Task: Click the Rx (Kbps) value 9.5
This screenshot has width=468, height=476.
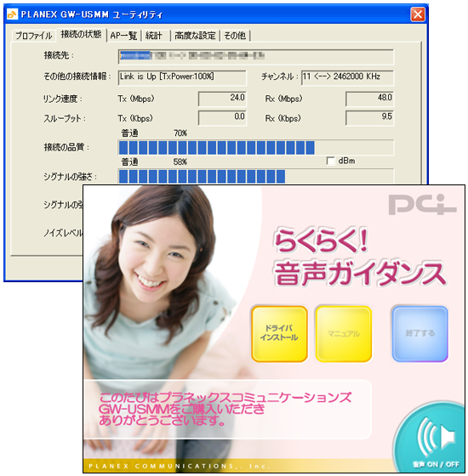Action: (x=369, y=118)
